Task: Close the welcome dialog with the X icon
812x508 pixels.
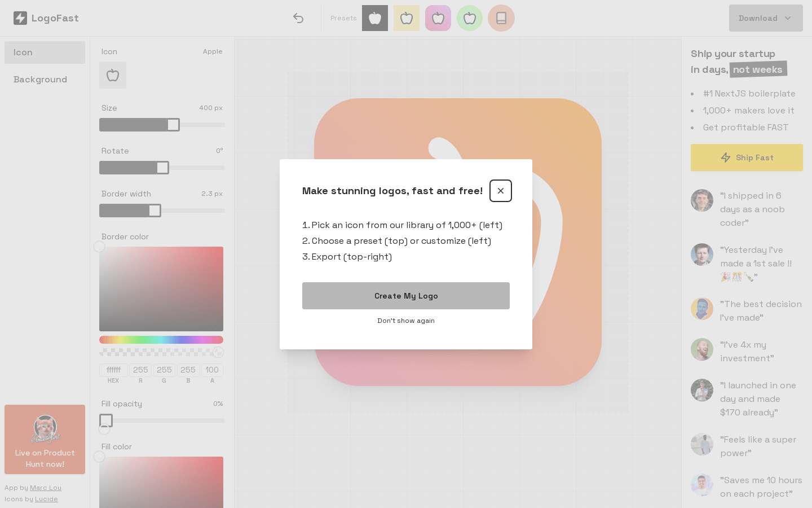Action: pos(500,191)
